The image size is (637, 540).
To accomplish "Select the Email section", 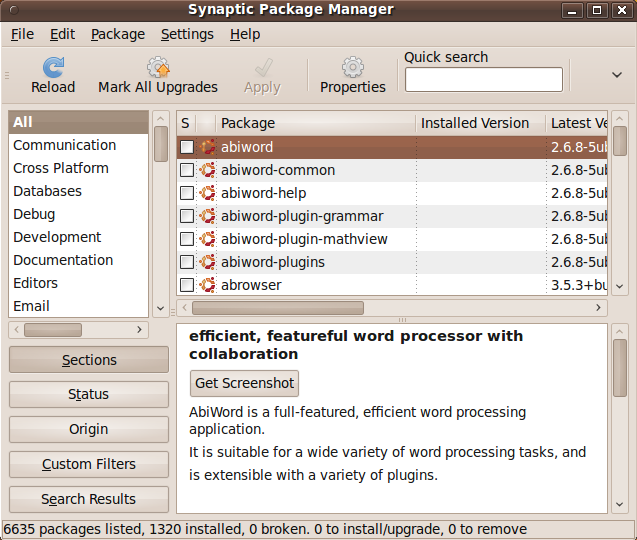I will (78, 306).
